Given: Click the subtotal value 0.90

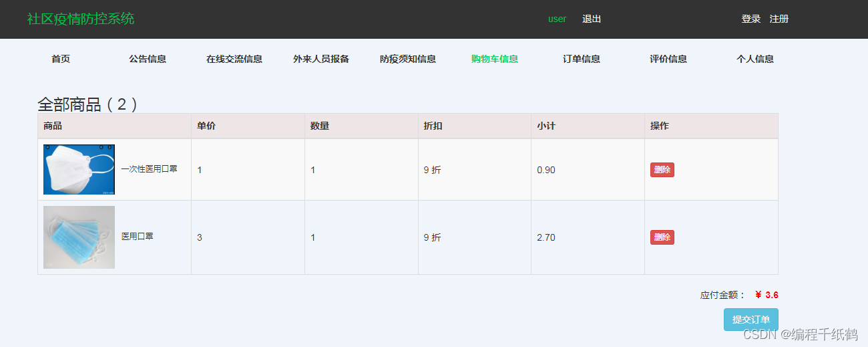Looking at the screenshot, I should [546, 170].
